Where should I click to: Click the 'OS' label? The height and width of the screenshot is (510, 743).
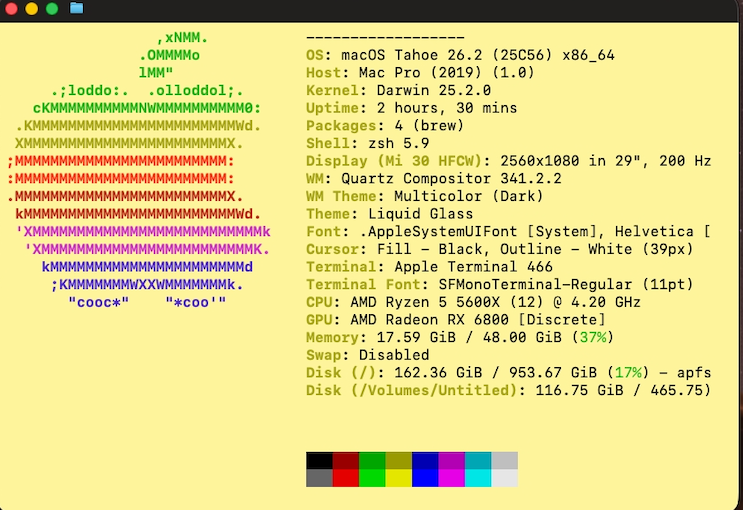[x=315, y=55]
